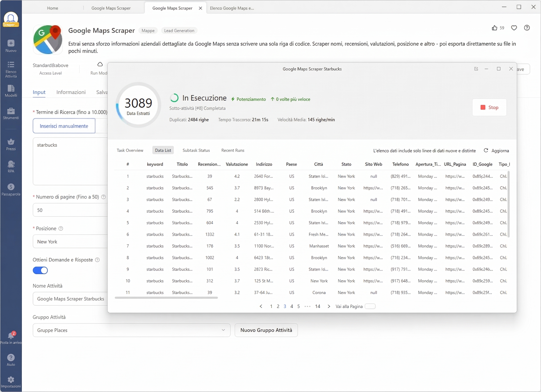Open the Strumenti sidebar icon
Image resolution: width=541 pixels, height=392 pixels.
[x=11, y=114]
